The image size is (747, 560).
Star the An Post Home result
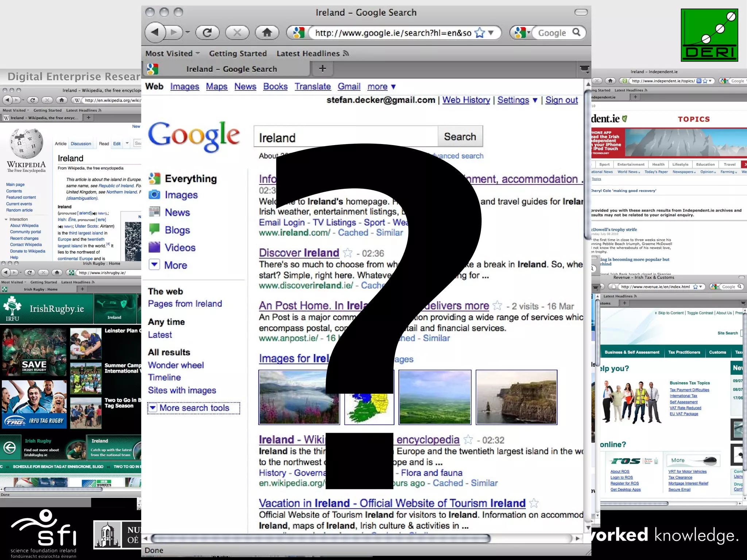point(497,306)
